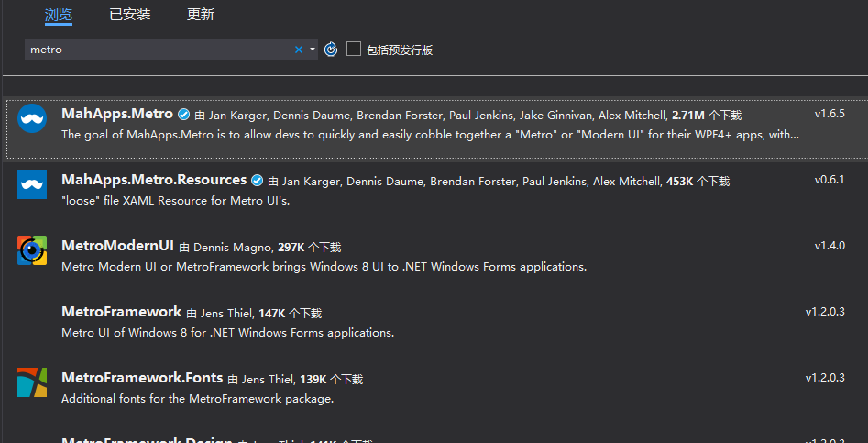This screenshot has width=868, height=443.
Task: Click the MetroFramework.Fonts package icon
Action: pyautogui.click(x=32, y=382)
